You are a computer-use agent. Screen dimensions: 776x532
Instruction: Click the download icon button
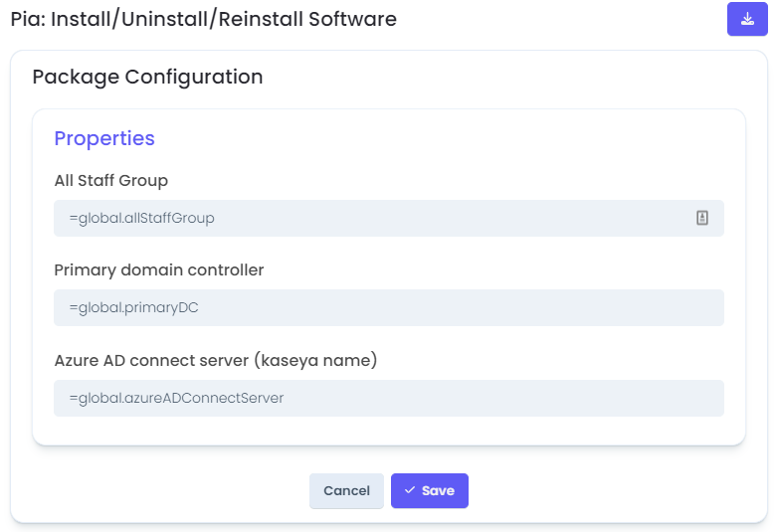(747, 19)
